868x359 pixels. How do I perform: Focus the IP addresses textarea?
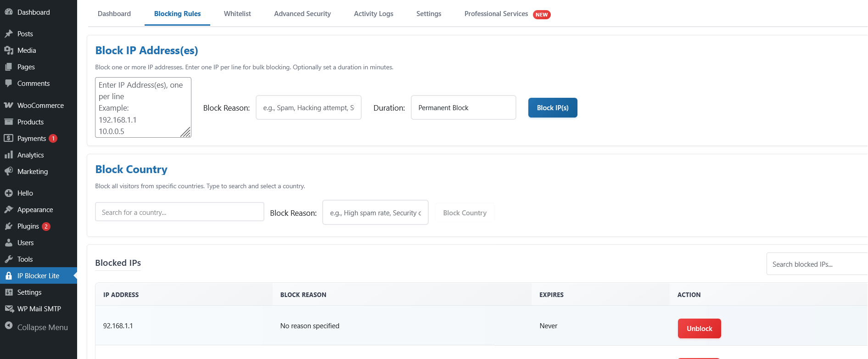[x=143, y=107]
